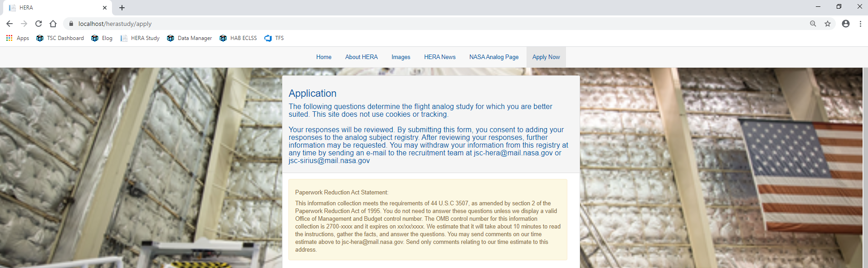
Task: Bookmark this page with the star icon
Action: 828,24
